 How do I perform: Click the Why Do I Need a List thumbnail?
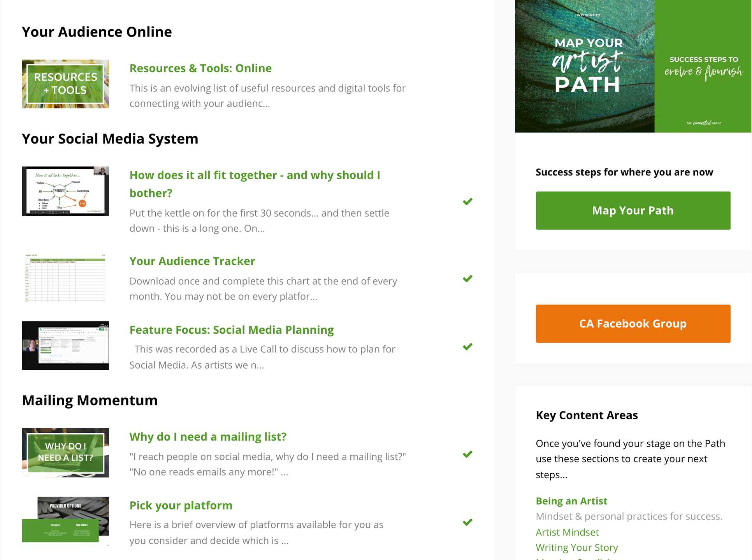click(x=65, y=453)
